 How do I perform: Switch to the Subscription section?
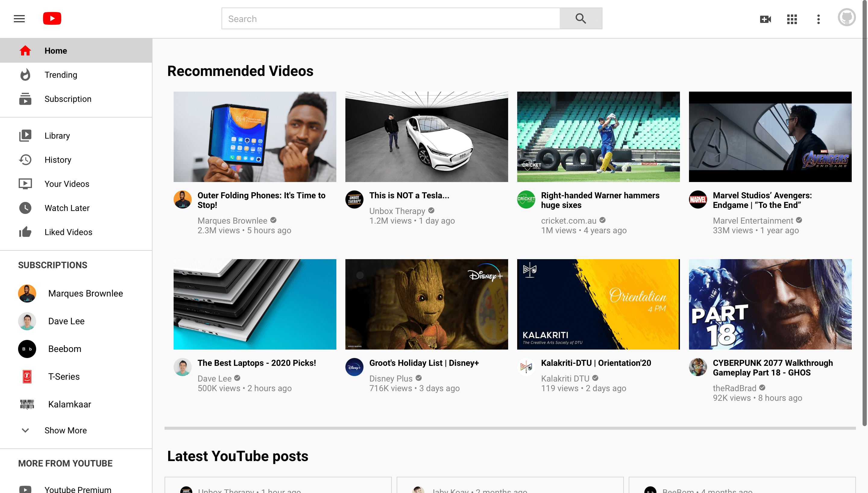pos(68,99)
